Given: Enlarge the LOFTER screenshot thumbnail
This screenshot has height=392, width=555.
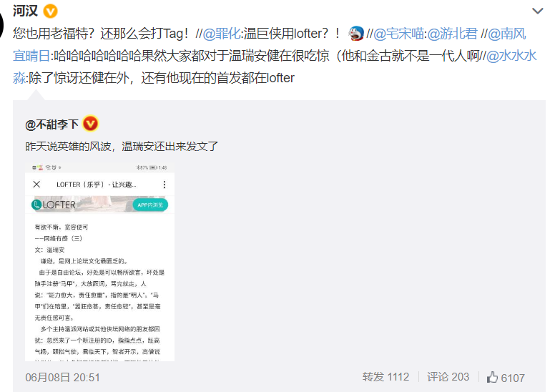Looking at the screenshot, I should [x=99, y=263].
